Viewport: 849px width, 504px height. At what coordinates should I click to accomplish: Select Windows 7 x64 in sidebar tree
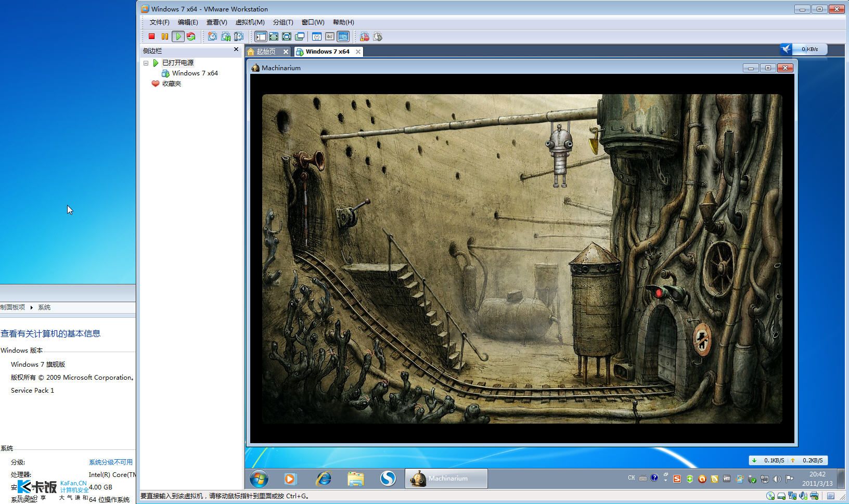195,73
